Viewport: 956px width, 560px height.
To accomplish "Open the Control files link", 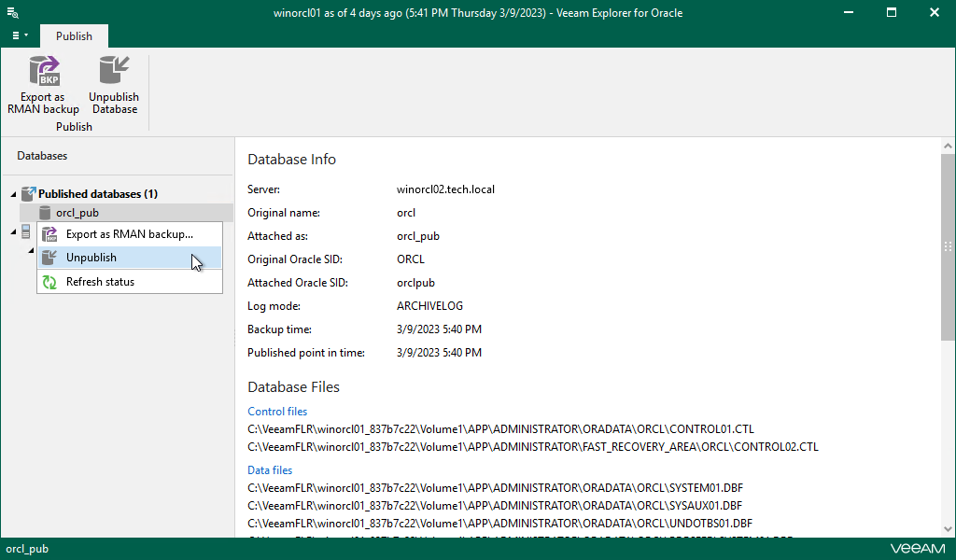I will pyautogui.click(x=276, y=411).
